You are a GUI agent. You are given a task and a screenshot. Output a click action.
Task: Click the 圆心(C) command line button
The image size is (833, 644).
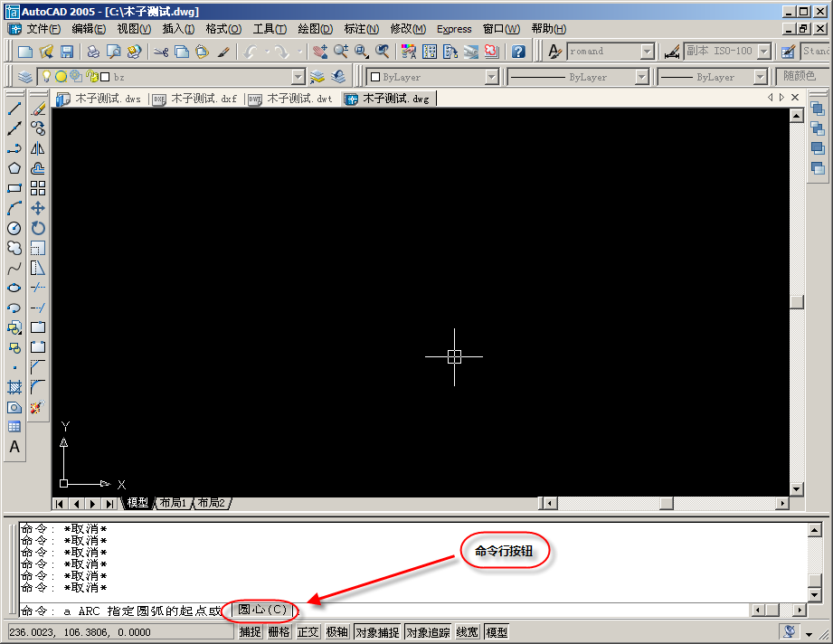click(x=261, y=610)
